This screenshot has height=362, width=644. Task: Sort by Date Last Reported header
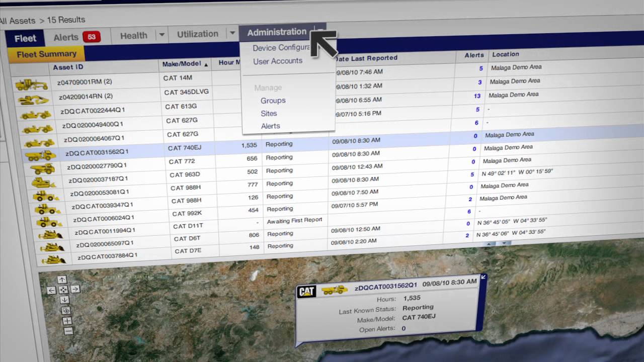click(366, 58)
